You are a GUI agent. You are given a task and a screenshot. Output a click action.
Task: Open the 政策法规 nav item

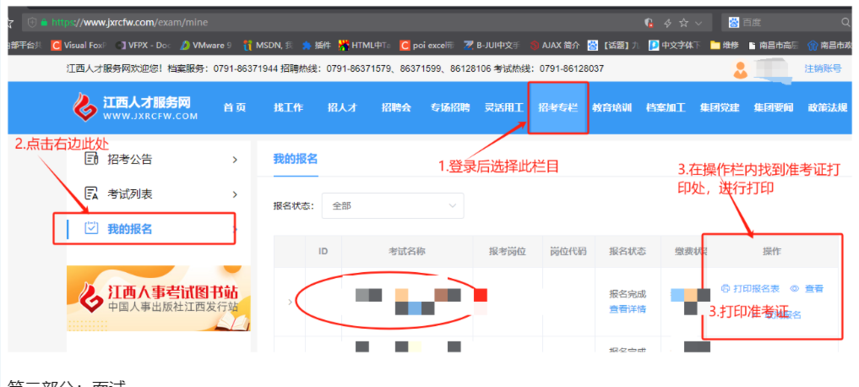coord(827,107)
